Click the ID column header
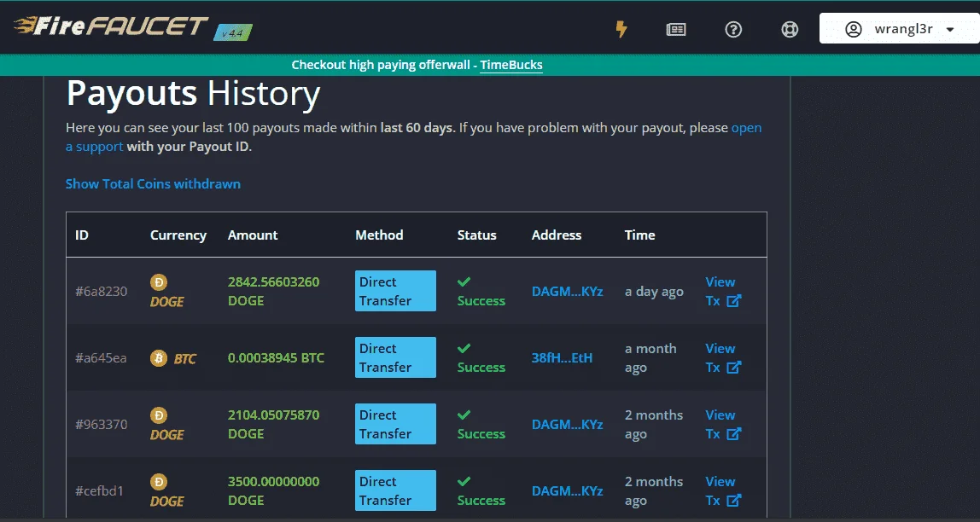 pyautogui.click(x=82, y=235)
